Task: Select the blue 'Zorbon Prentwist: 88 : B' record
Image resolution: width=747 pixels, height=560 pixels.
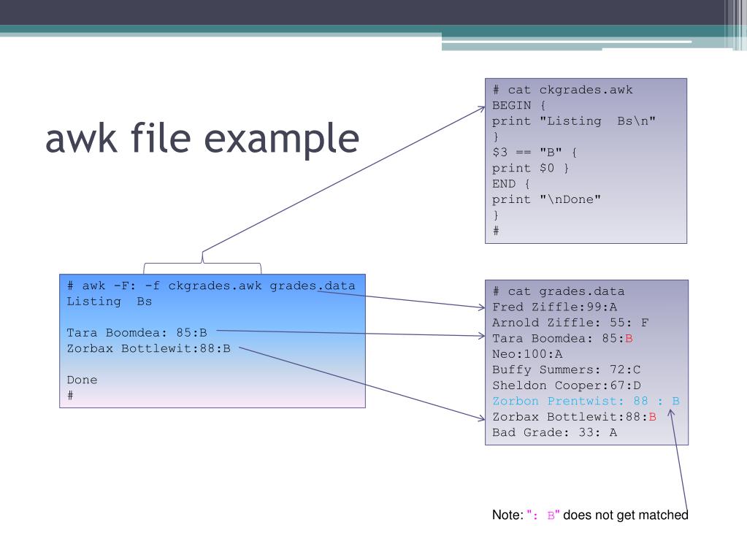Action: pos(586,402)
